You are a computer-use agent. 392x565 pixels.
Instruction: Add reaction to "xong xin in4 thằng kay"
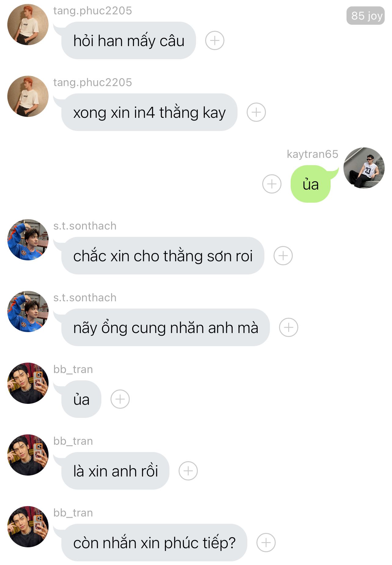tap(256, 112)
